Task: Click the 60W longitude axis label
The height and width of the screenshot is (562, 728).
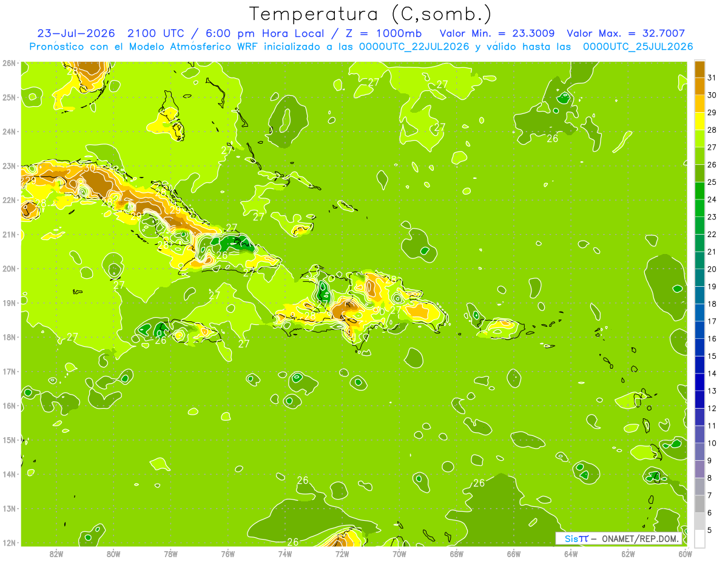Action: point(686,554)
